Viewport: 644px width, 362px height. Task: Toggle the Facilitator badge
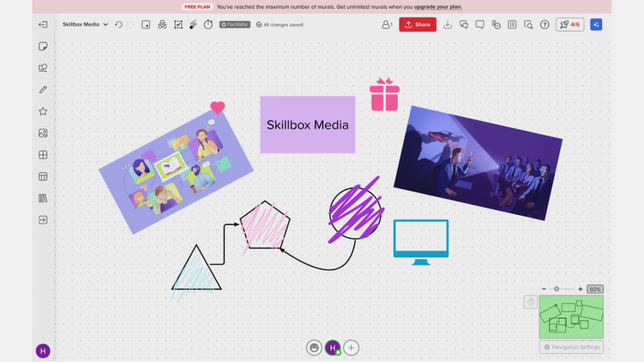pos(235,25)
